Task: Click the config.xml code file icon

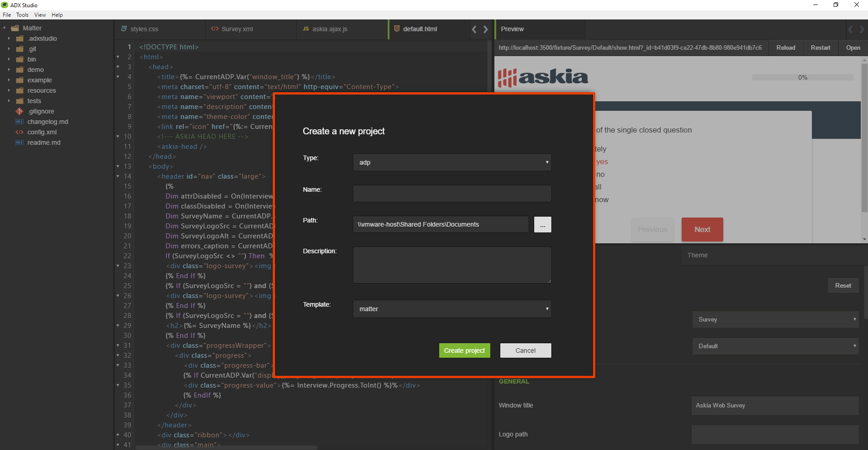Action: point(19,132)
